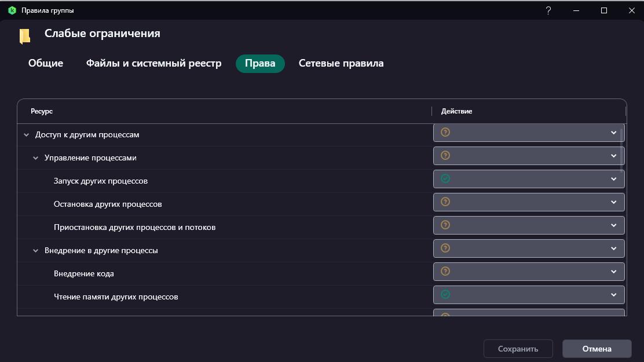Screen dimensions: 644x362
Task: Click the vertical scrollbar of rights list
Action: [623, 149]
